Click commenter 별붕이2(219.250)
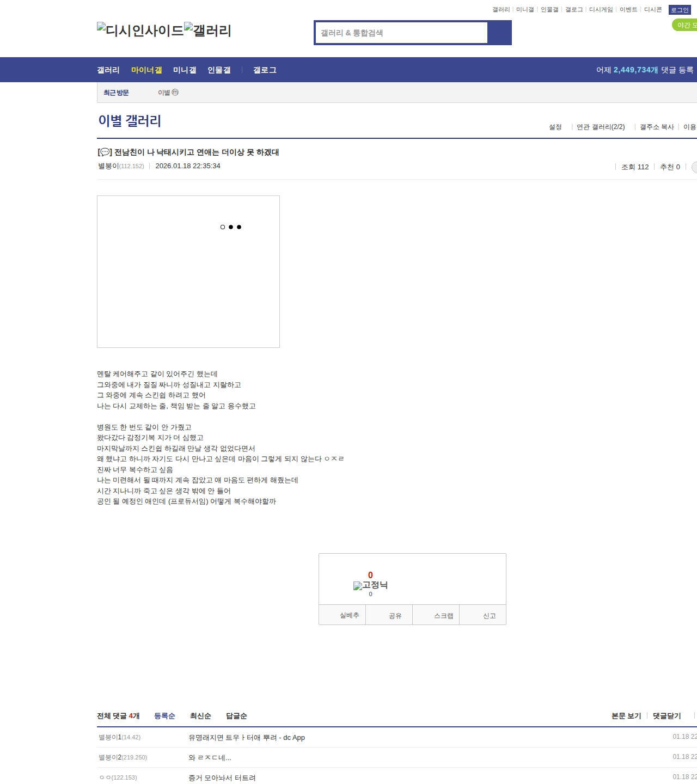This screenshot has height=784, width=697. coord(123,757)
